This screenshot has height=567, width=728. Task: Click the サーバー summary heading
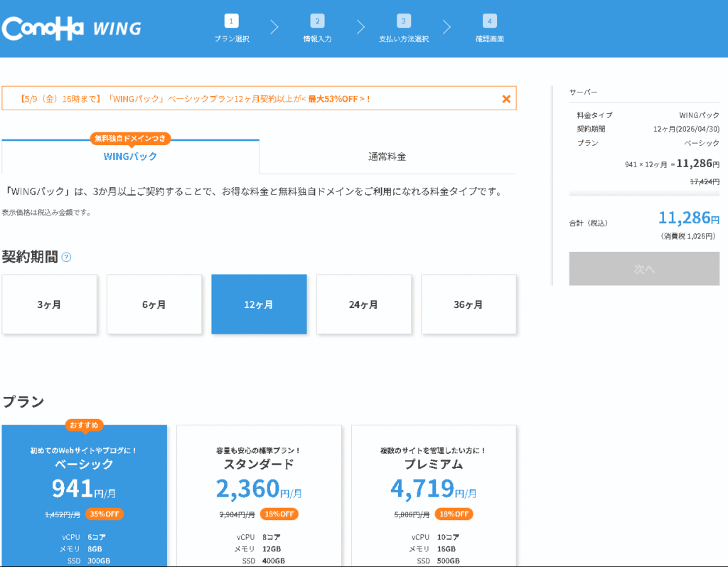(x=584, y=92)
